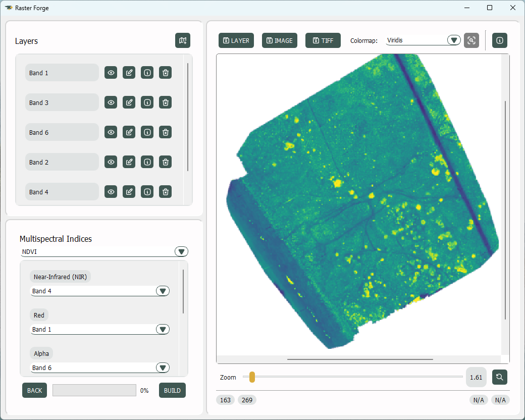
Task: Toggle visibility of Band 2 layer
Action: (111, 162)
